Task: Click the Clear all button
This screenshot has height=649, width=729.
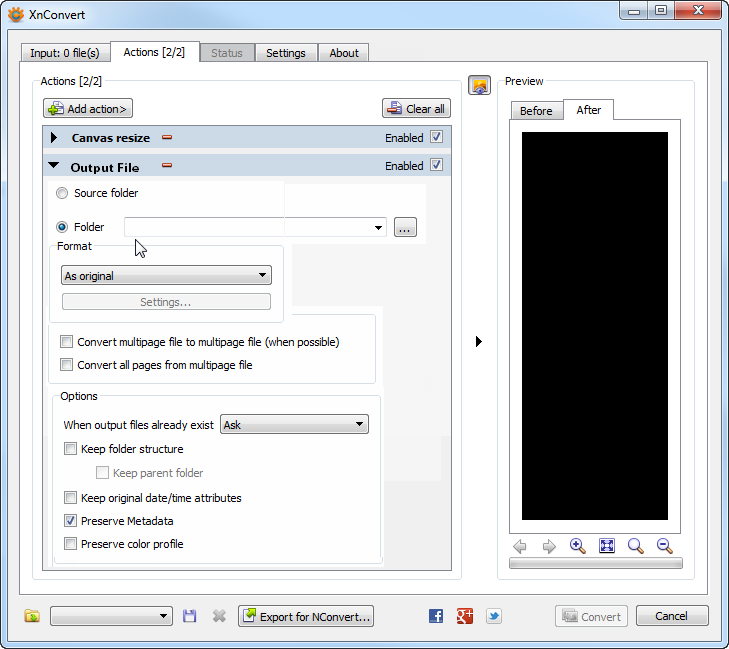Action: [417, 108]
